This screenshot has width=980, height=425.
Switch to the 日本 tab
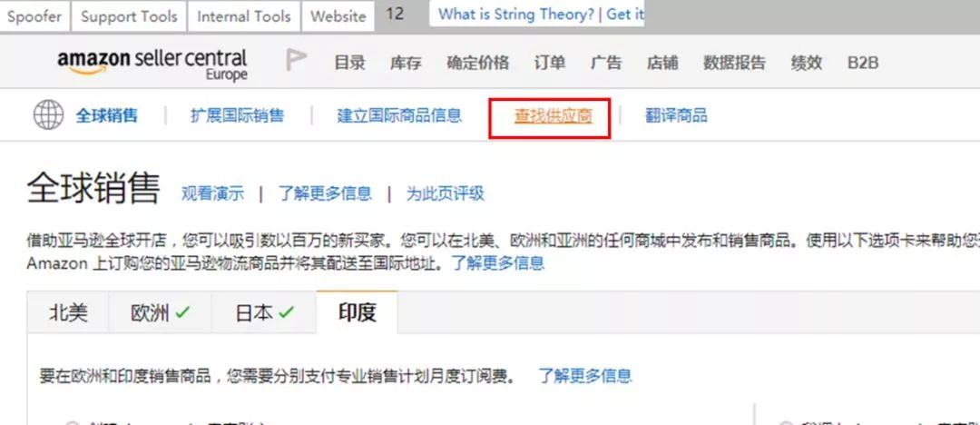pos(264,312)
